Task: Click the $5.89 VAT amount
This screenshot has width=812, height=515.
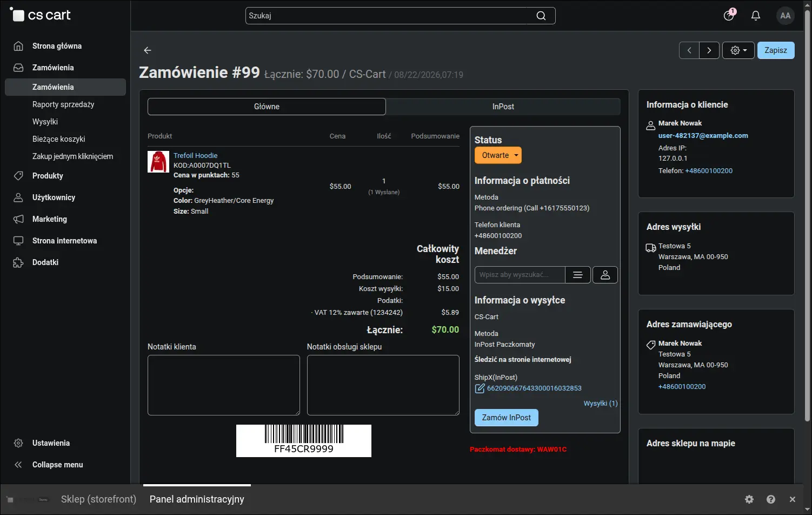Action: point(450,313)
